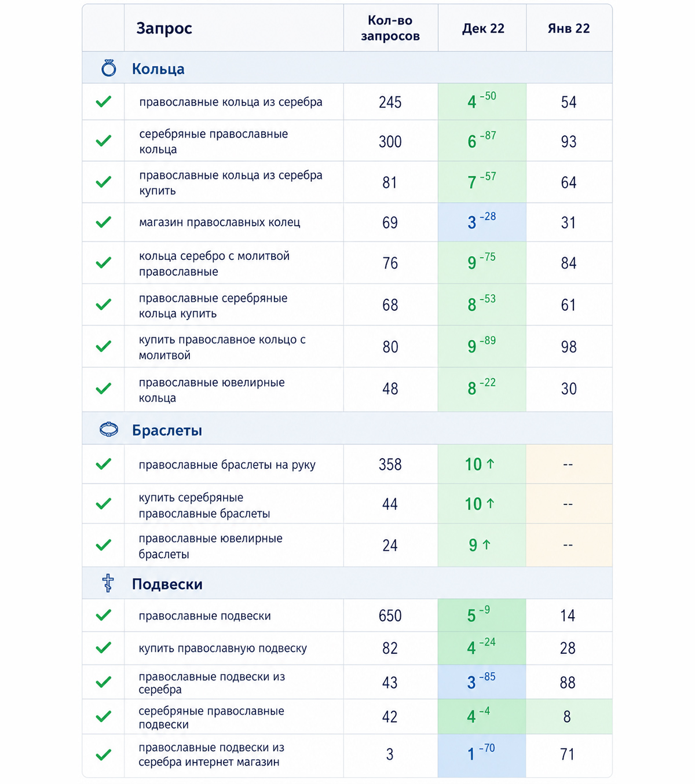Sort by Кол-во запросов column header

390,28
